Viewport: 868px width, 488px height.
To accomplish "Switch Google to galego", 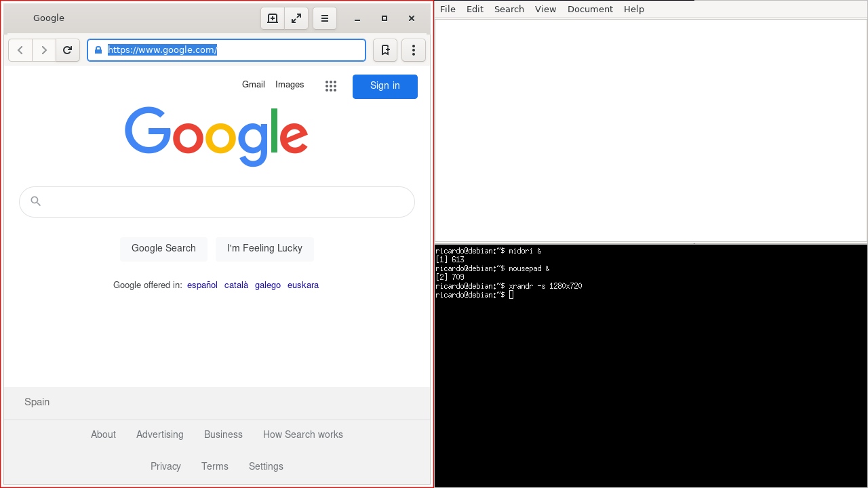I will (x=268, y=285).
